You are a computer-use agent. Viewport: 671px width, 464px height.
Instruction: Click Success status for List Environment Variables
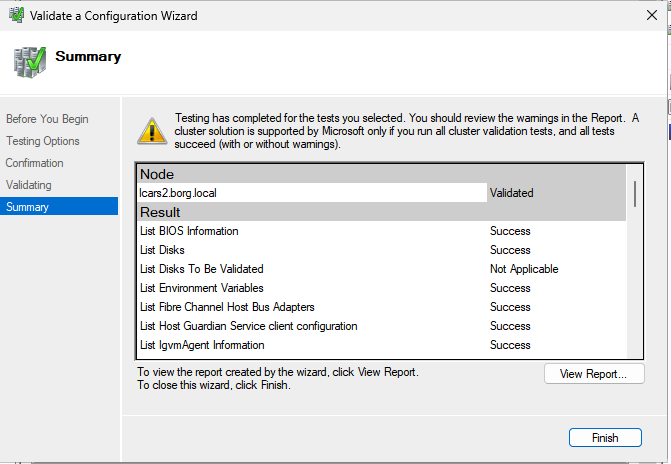[510, 288]
